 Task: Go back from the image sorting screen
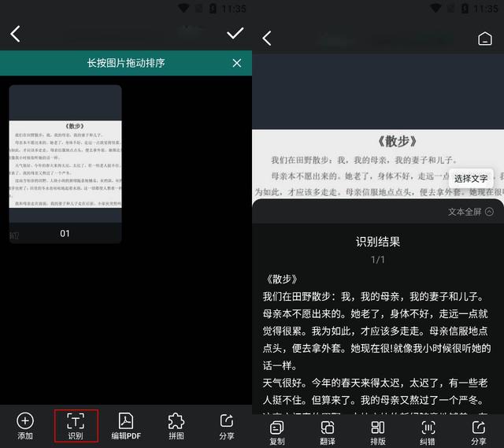click(x=15, y=34)
